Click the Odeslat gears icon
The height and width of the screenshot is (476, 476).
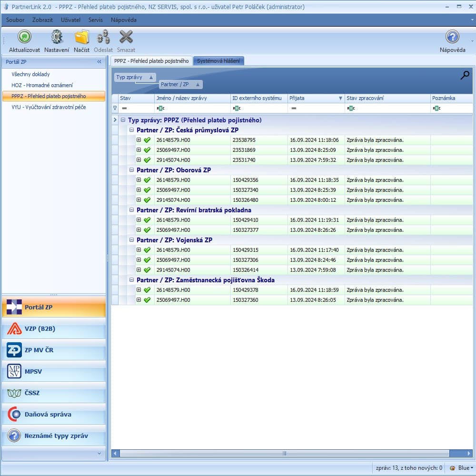click(103, 37)
